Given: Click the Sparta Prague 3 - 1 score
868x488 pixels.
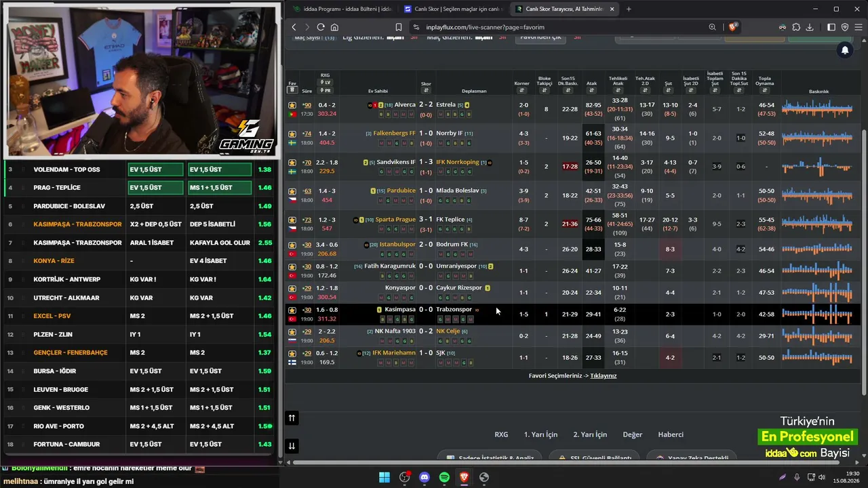Looking at the screenshot, I should (426, 220).
